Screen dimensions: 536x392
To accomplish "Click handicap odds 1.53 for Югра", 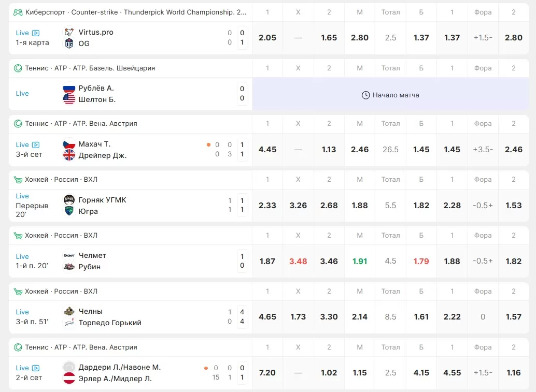I will click(x=513, y=206).
